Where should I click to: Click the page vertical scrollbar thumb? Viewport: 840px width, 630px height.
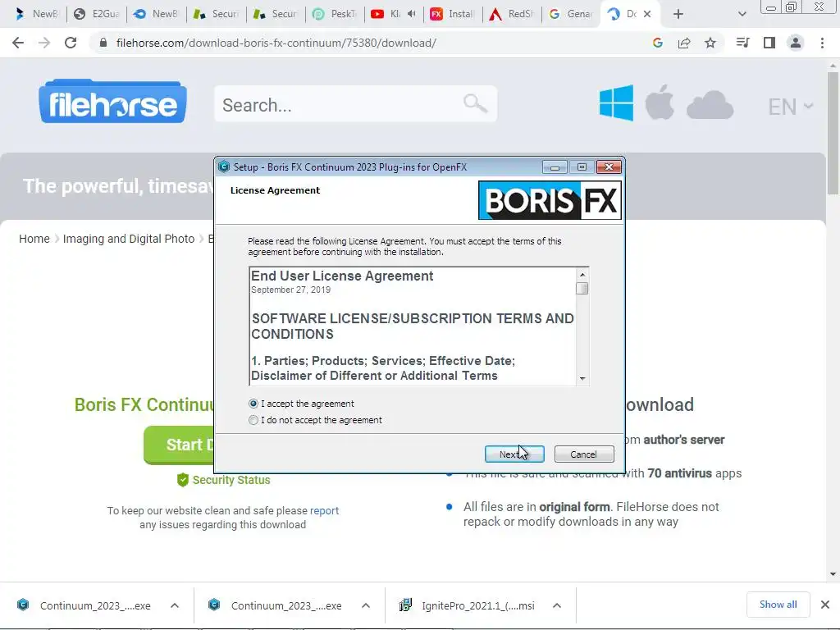(x=833, y=133)
